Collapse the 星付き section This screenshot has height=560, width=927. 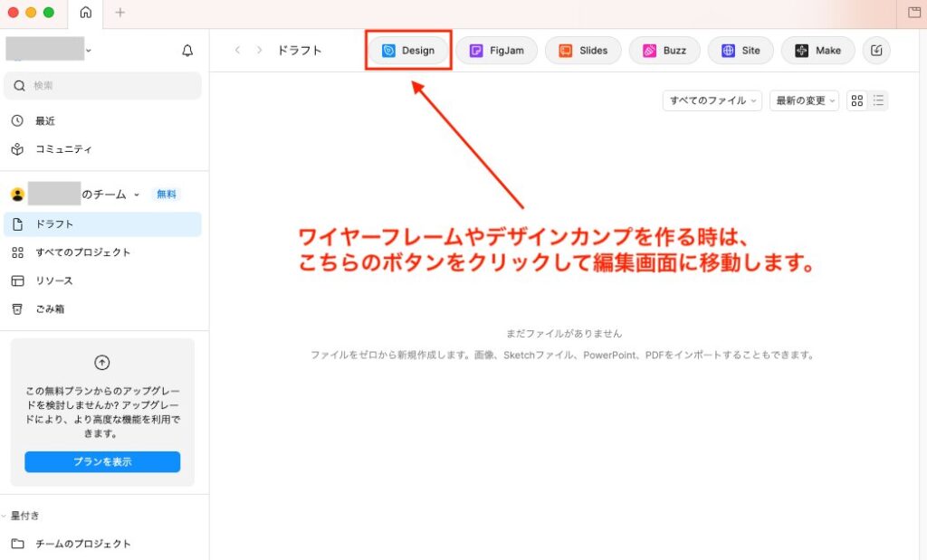pos(5,516)
